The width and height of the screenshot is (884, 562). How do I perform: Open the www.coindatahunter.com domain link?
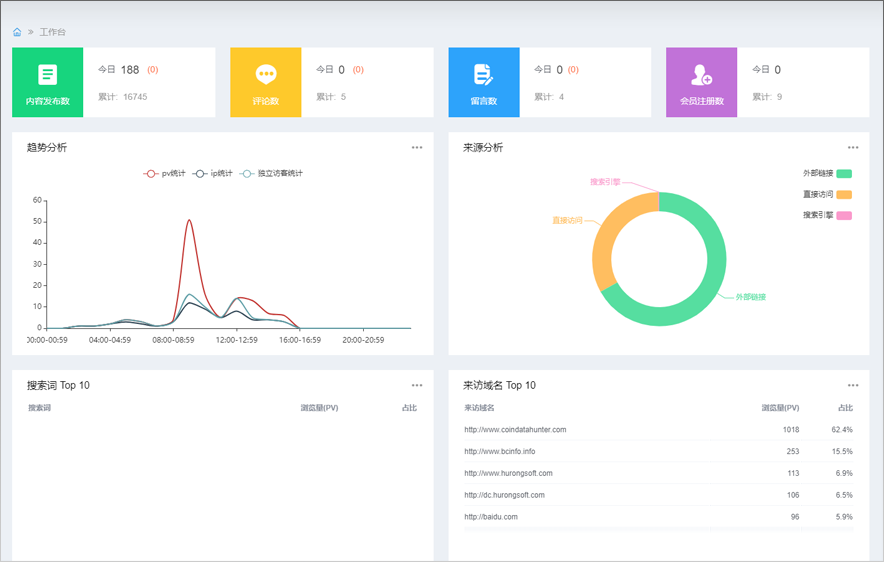click(x=515, y=430)
